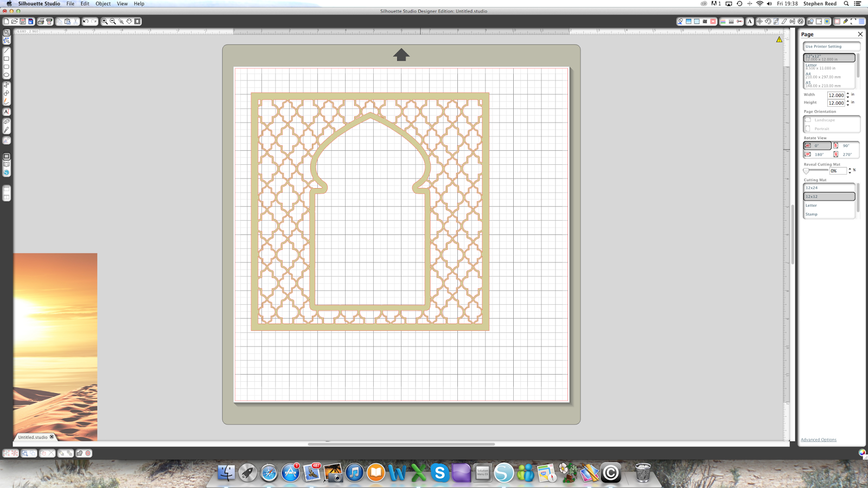This screenshot has width=868, height=488.
Task: Create a new document with the New icon
Action: [7, 22]
